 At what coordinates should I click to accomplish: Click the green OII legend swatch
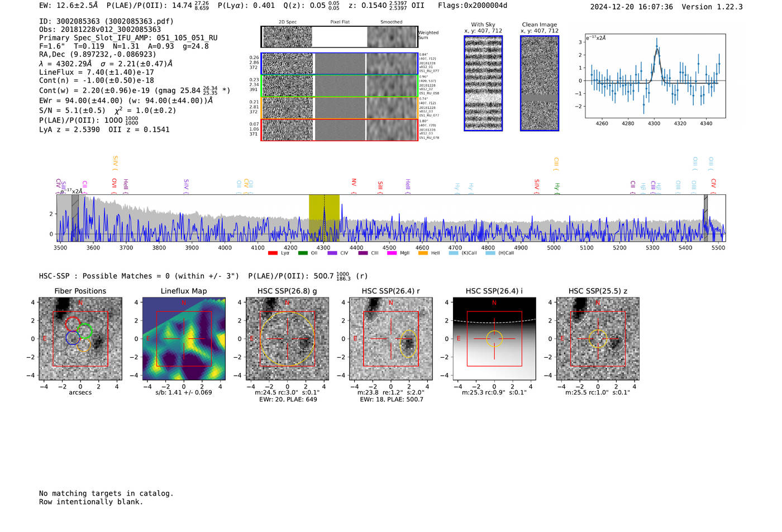(x=303, y=253)
